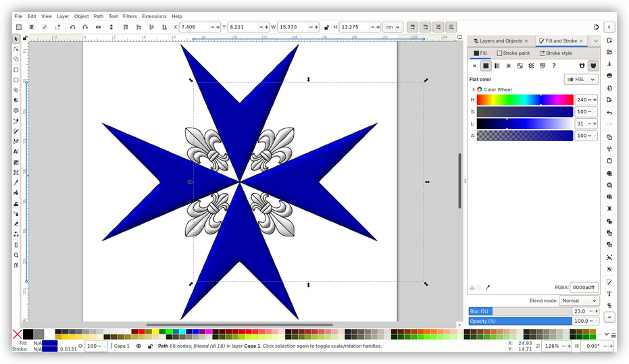Toggle move patterns with object
This screenshot has height=364, width=629.
451,27
